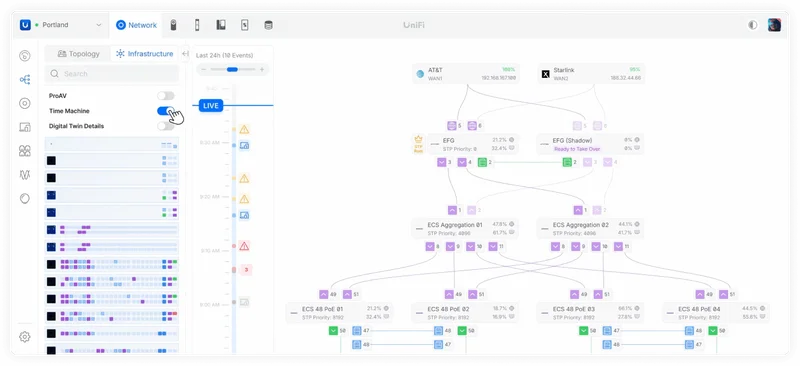Zoom out timeline with minus button
The height and width of the screenshot is (366, 800).
(x=203, y=69)
